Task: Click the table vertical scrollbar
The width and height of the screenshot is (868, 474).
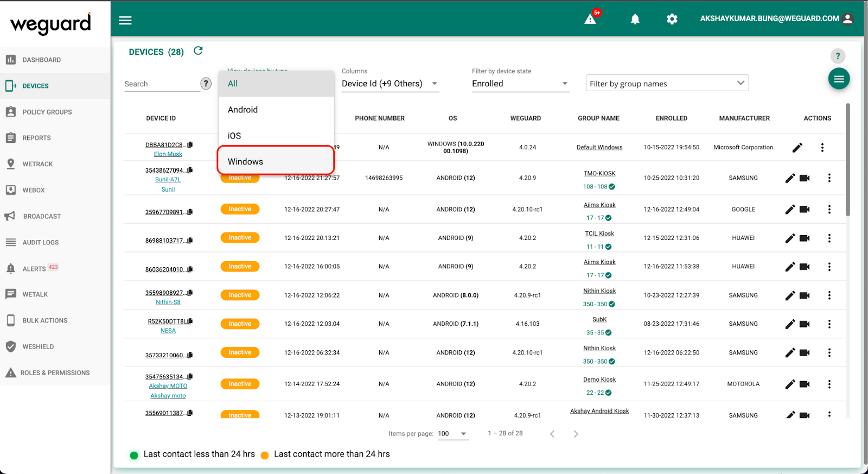Action: point(848,160)
